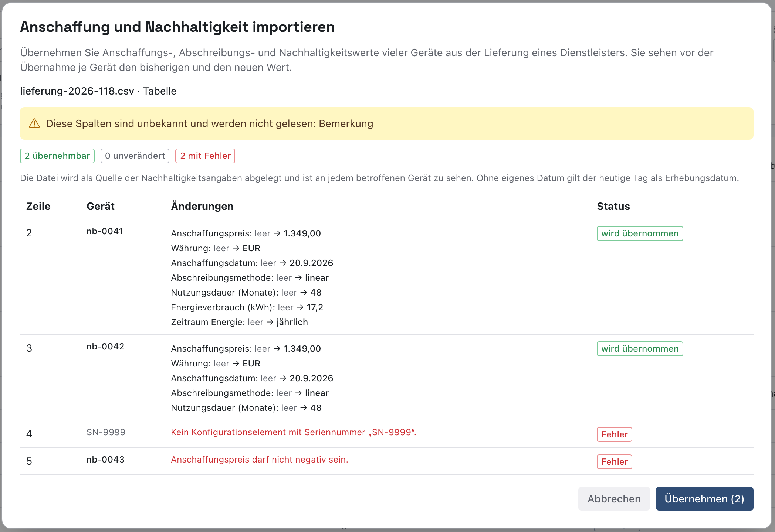Click the 'wird übernommen' status for nb-0041

coord(640,233)
